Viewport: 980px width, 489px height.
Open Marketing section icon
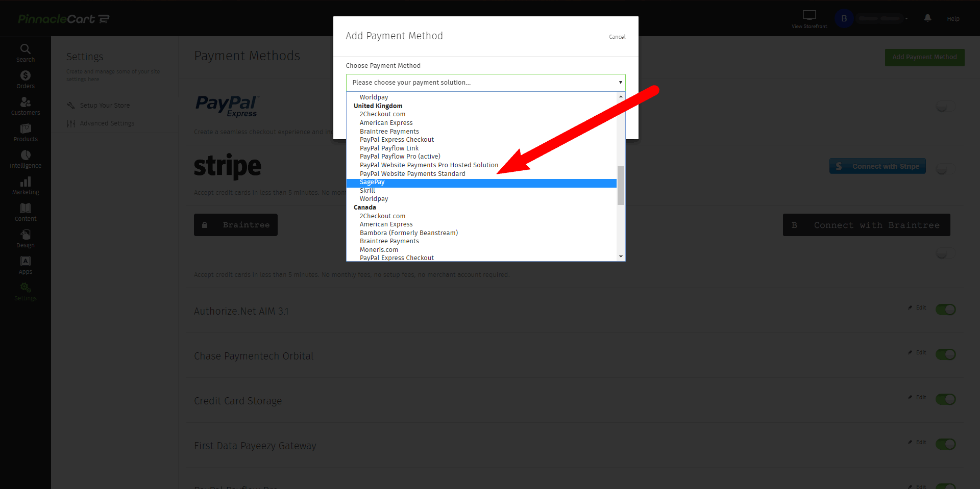point(25,182)
